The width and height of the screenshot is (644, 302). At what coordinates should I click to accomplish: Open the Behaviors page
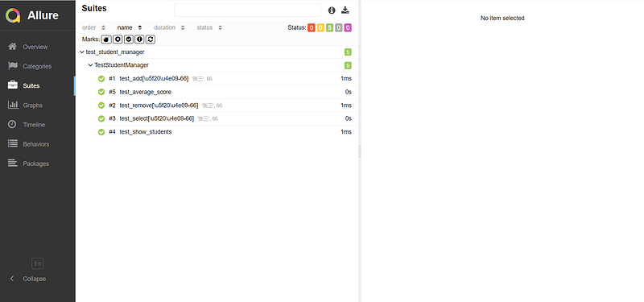click(x=37, y=144)
